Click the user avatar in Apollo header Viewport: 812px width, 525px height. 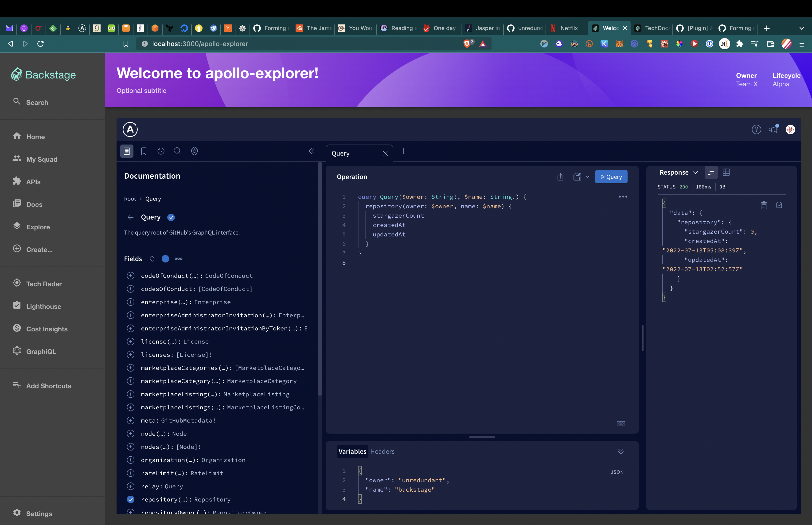(791, 129)
